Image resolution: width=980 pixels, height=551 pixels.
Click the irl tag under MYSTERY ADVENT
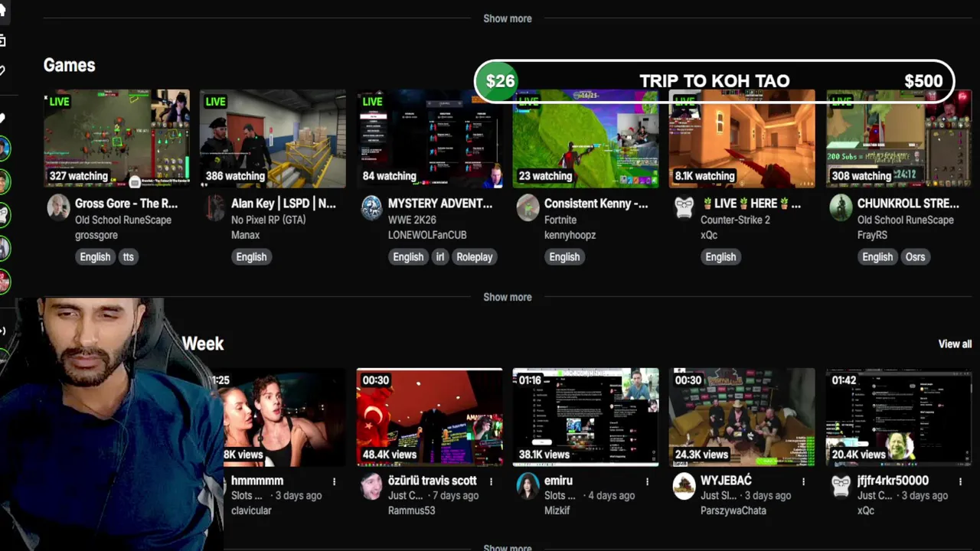440,257
